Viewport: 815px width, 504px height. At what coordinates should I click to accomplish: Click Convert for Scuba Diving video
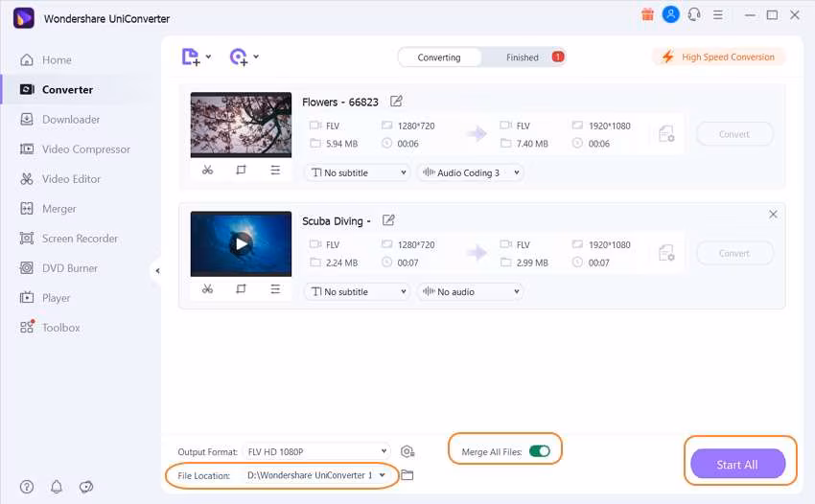[x=733, y=253]
